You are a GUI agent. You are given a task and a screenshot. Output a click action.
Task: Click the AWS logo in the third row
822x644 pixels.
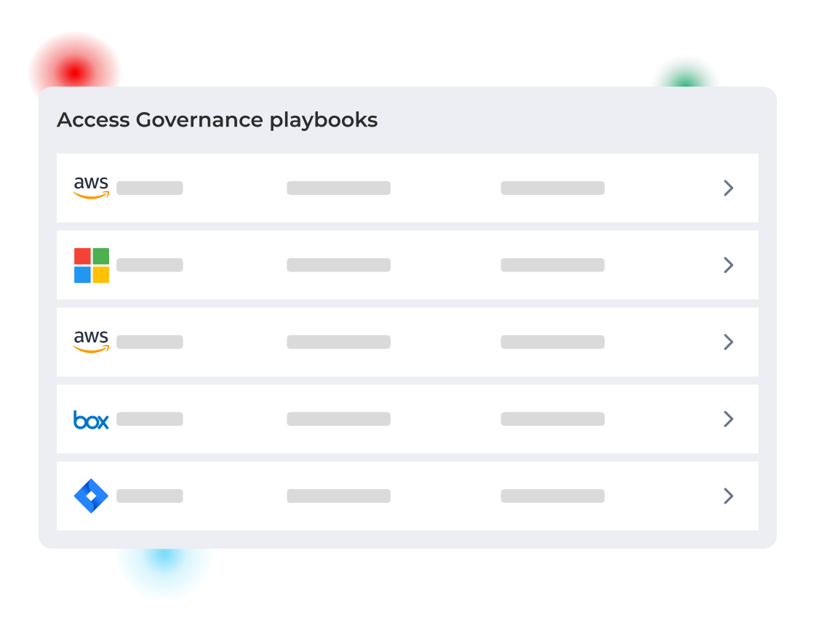click(91, 342)
